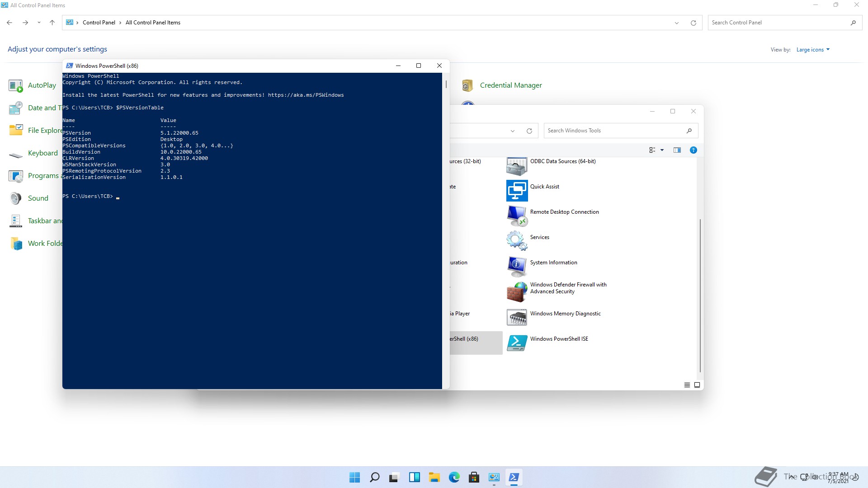This screenshot has width=868, height=488.
Task: Open ODBC Data Sources (64-bit) icon
Action: click(x=517, y=166)
